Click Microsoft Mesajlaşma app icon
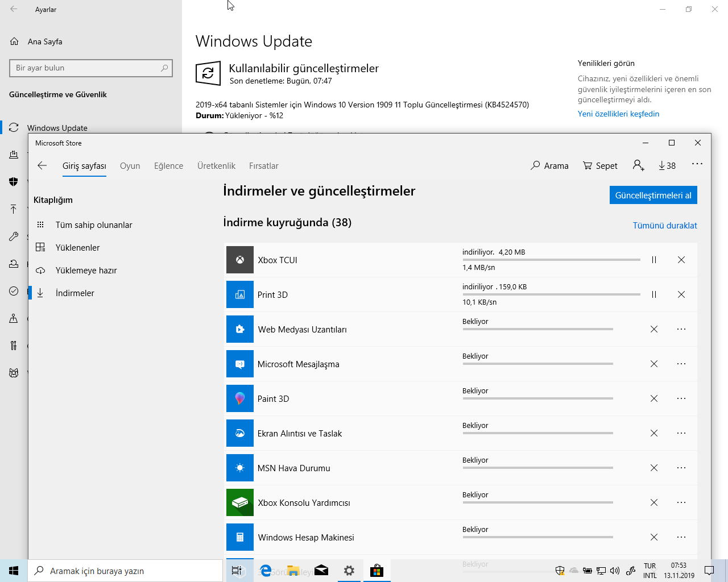This screenshot has height=582, width=728. pyautogui.click(x=240, y=364)
